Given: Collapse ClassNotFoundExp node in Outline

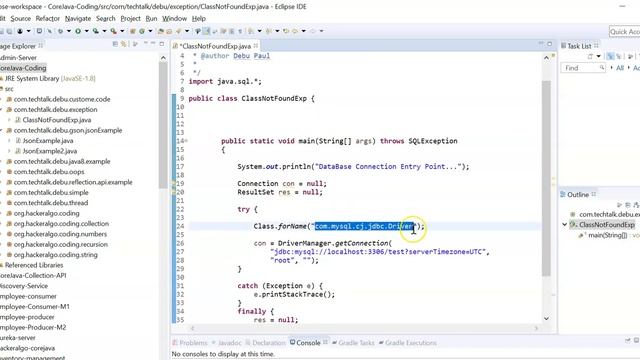Looking at the screenshot, I should pos(564,224).
